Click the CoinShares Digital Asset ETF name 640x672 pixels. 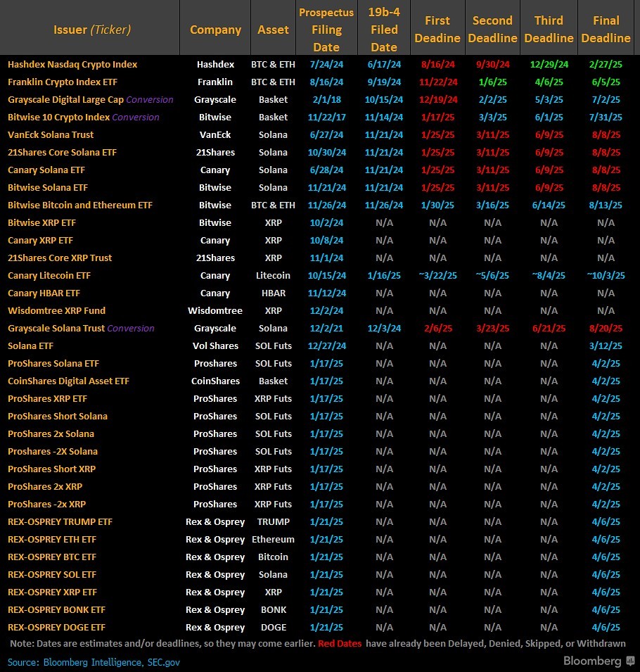[x=68, y=381]
